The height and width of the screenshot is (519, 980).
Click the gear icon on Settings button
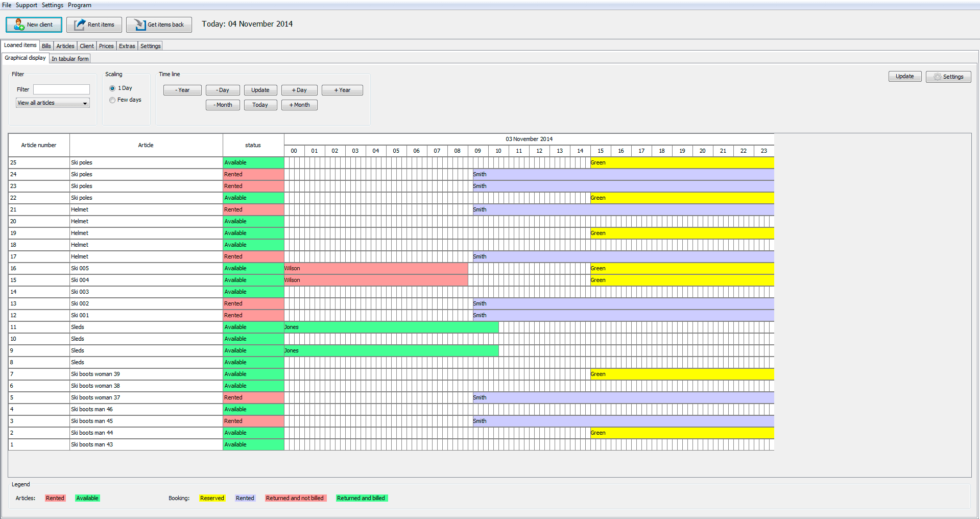click(938, 77)
